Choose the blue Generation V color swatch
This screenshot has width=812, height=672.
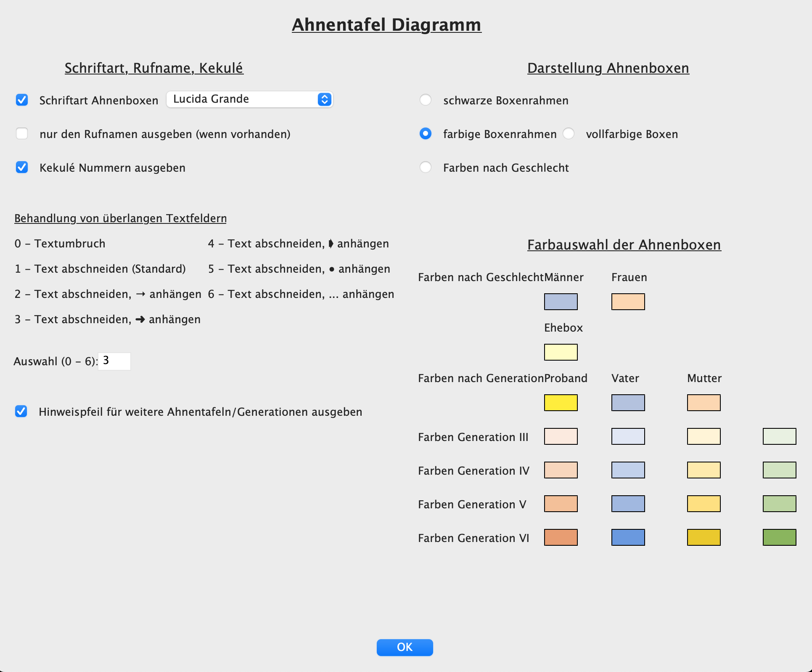[628, 504]
